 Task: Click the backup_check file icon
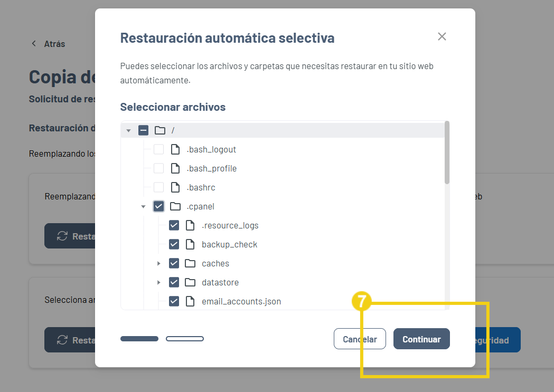[x=190, y=244]
